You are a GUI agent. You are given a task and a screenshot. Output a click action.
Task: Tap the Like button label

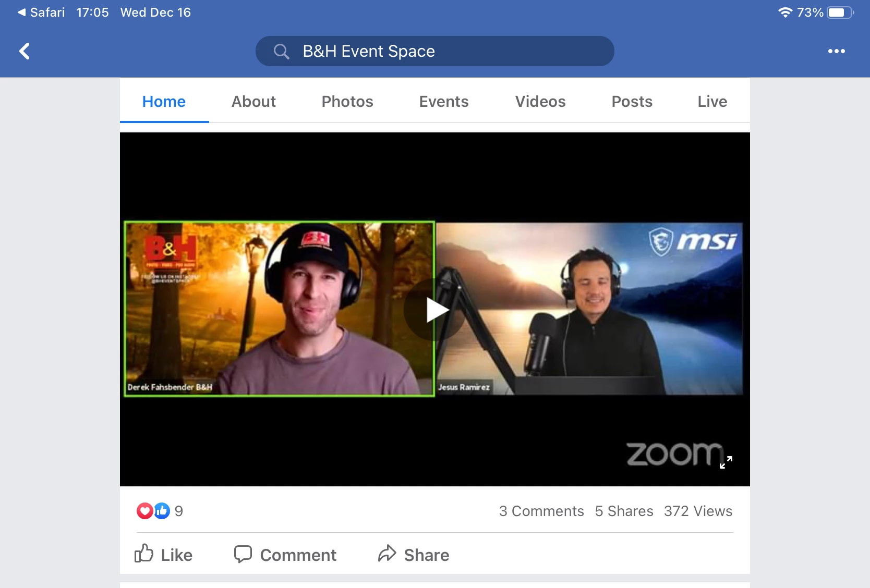176,555
